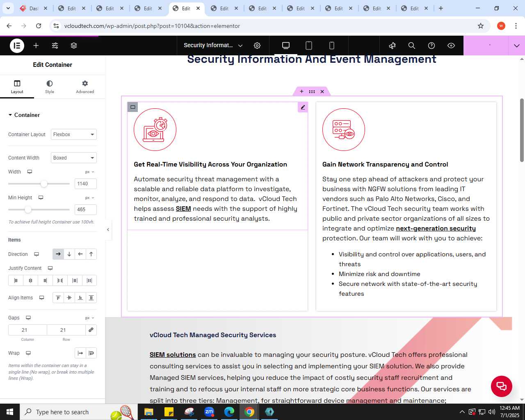Open the Content Width Boxed dropdown
Viewport: 525px width, 420px height.
click(74, 158)
